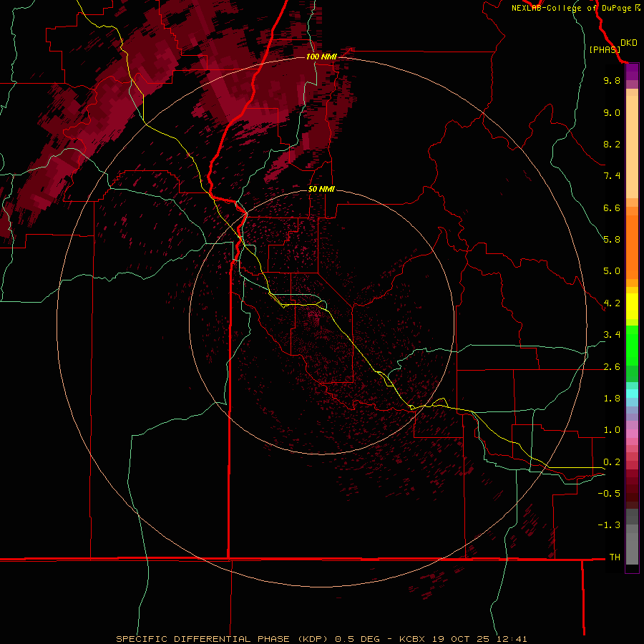Click the 1.8 color scale value

pos(612,399)
